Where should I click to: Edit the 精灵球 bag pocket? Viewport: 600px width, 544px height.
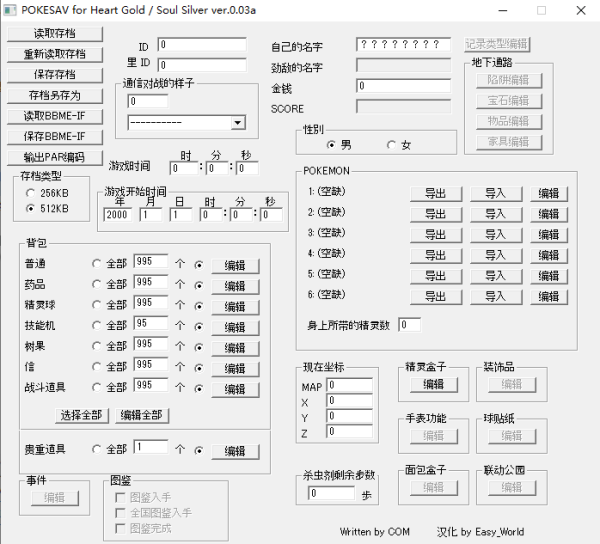(x=235, y=307)
